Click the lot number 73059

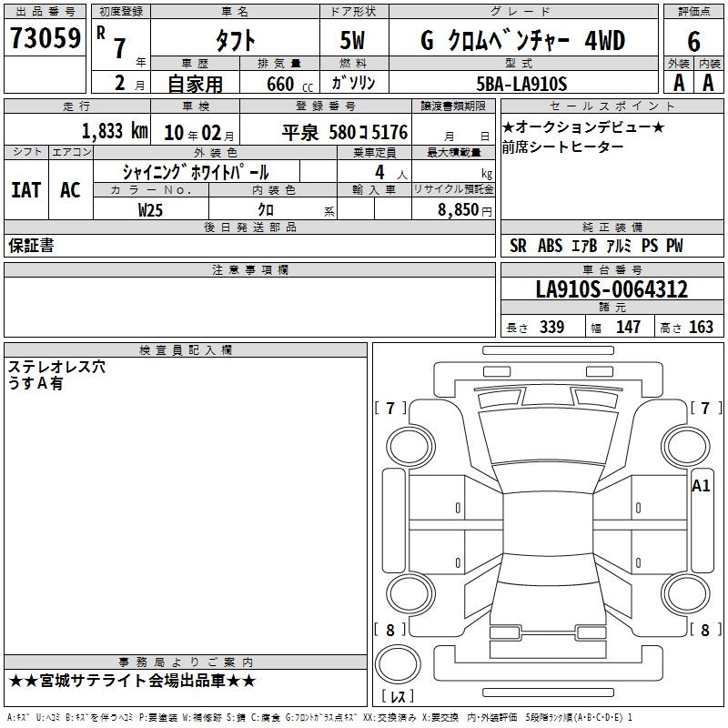(x=45, y=38)
